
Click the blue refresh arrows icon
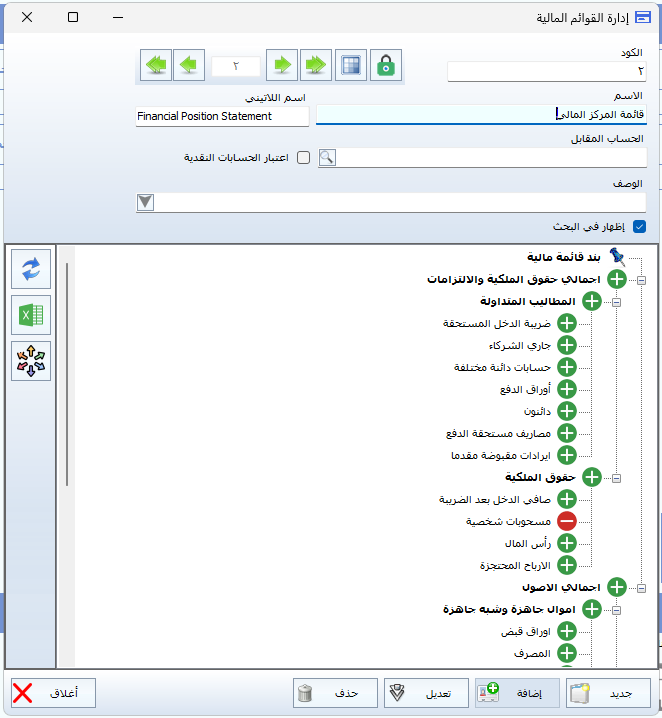point(30,268)
